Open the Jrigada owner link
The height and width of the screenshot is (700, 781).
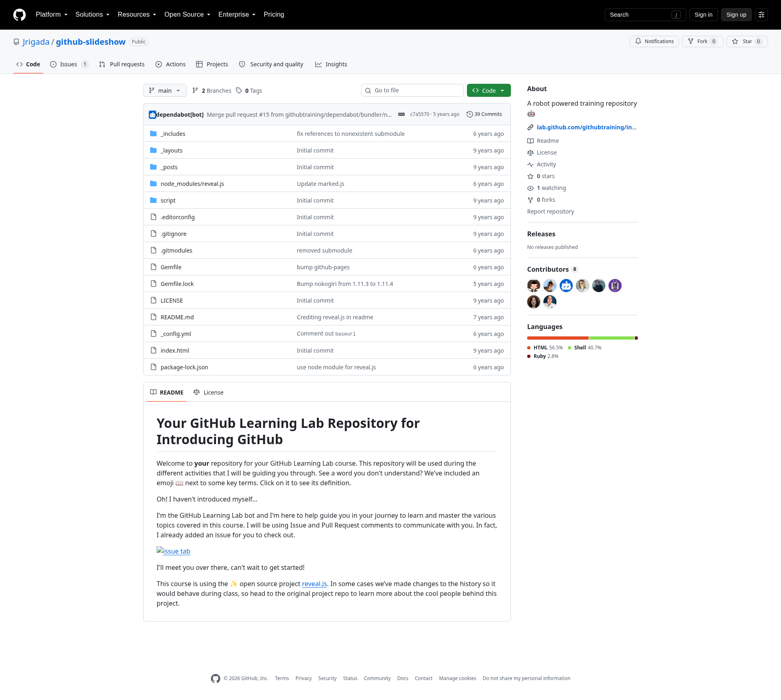click(36, 42)
